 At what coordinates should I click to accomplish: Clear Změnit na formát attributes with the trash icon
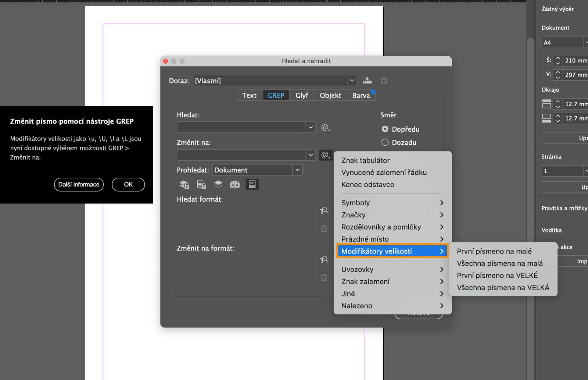click(x=324, y=277)
